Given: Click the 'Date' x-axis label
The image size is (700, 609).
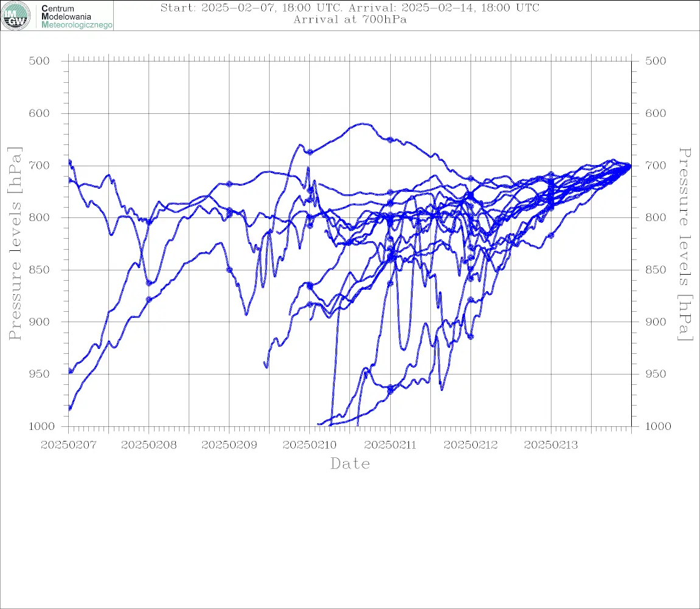Looking at the screenshot, I should pos(350,464).
